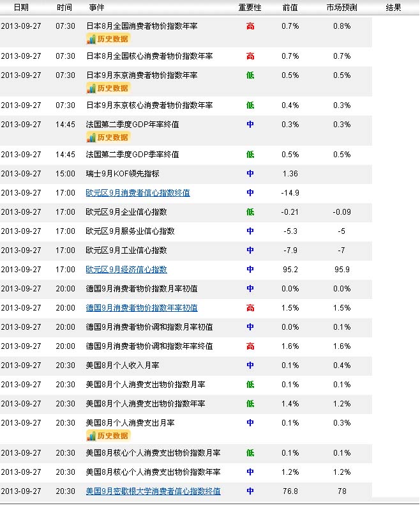Select 德国9月消费者物价调和指数年率终值 event text
This screenshot has width=420, height=508.
click(149, 346)
